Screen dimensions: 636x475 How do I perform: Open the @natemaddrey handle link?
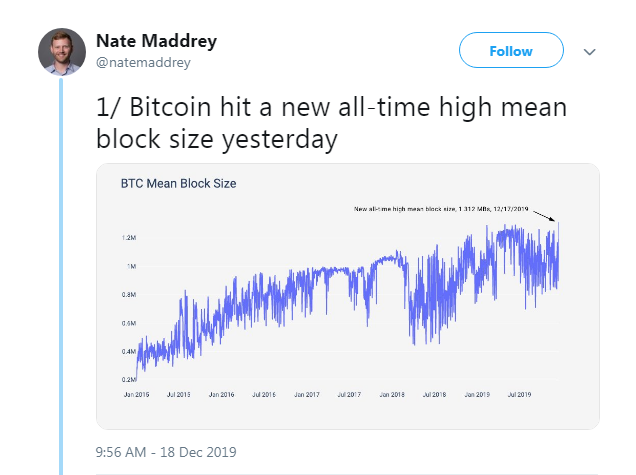pos(143,62)
